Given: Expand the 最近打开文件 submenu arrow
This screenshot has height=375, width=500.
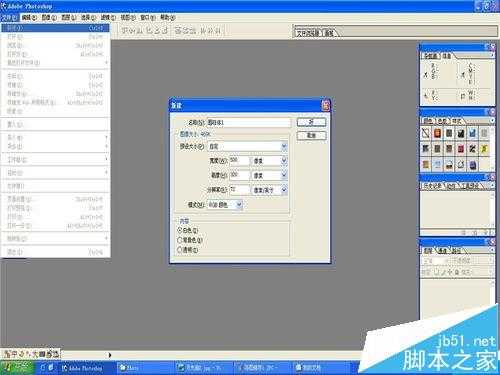Looking at the screenshot, I should pos(106,63).
